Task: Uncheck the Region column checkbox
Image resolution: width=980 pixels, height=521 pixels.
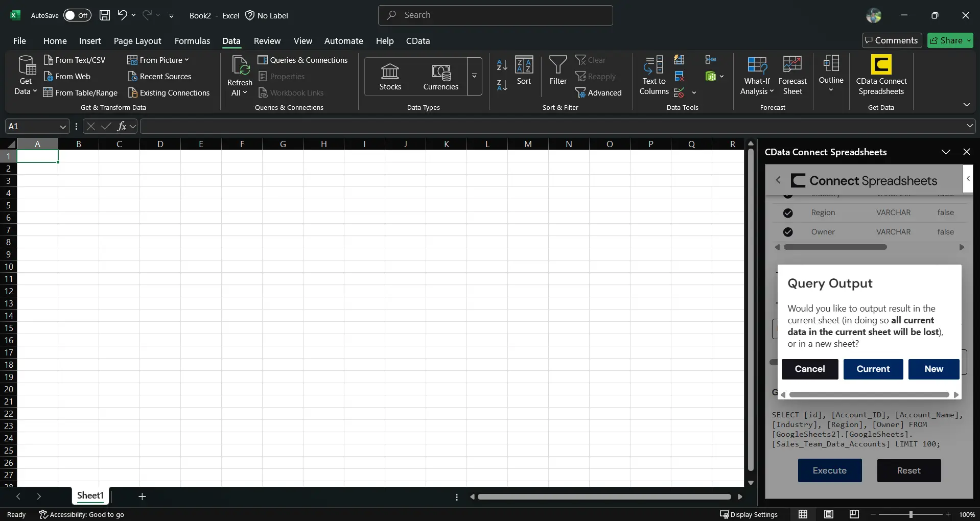Action: point(788,212)
